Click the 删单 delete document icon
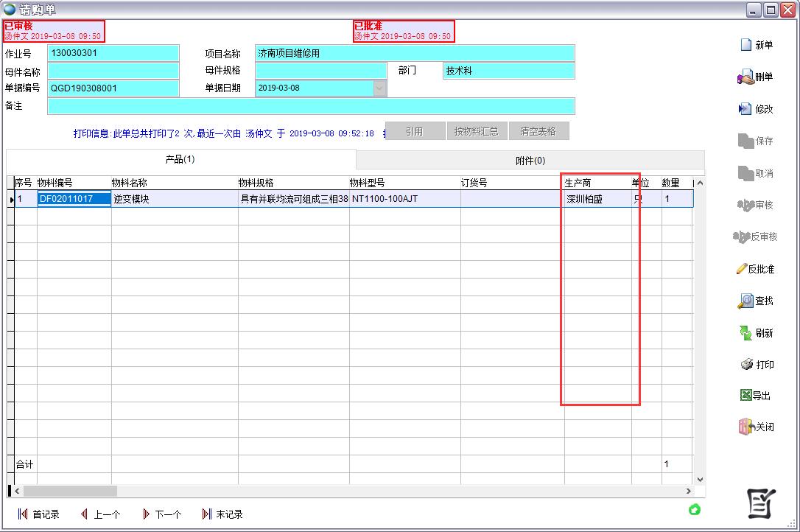The image size is (800, 532). 745,77
